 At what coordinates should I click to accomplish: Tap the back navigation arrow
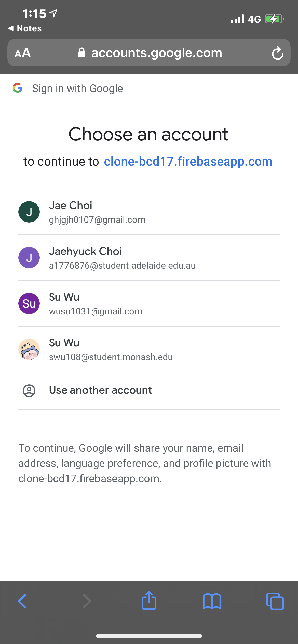[x=22, y=602]
